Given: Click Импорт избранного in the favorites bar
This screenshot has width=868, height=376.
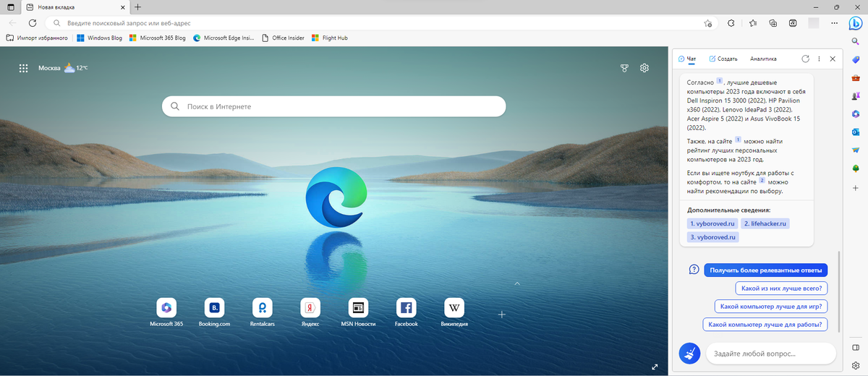Looking at the screenshot, I should (x=38, y=38).
